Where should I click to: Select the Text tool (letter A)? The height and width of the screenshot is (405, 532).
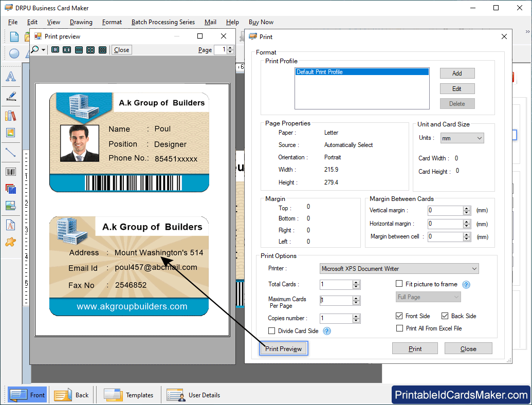(11, 77)
